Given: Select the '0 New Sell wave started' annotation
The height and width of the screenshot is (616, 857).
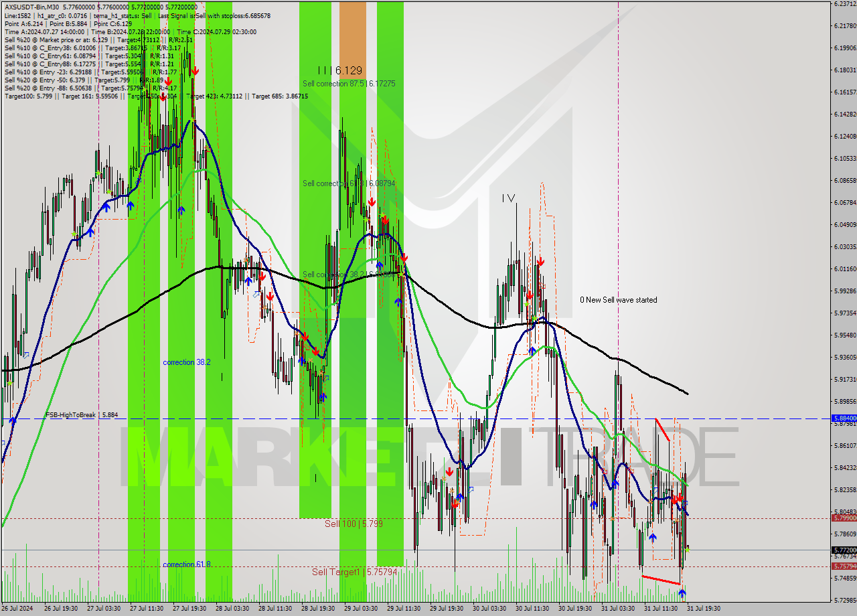Looking at the screenshot, I should (619, 300).
